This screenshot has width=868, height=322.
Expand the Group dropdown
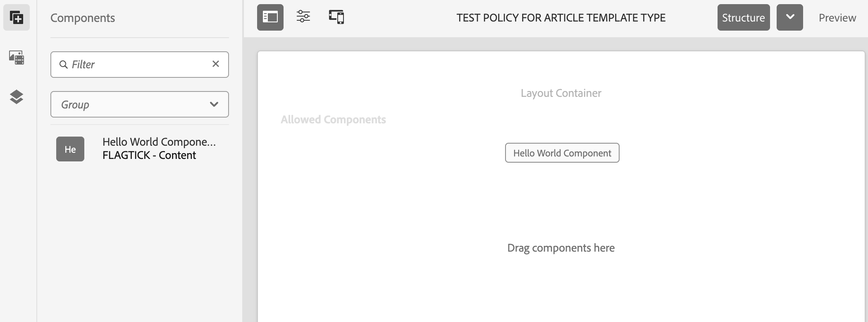[139, 104]
